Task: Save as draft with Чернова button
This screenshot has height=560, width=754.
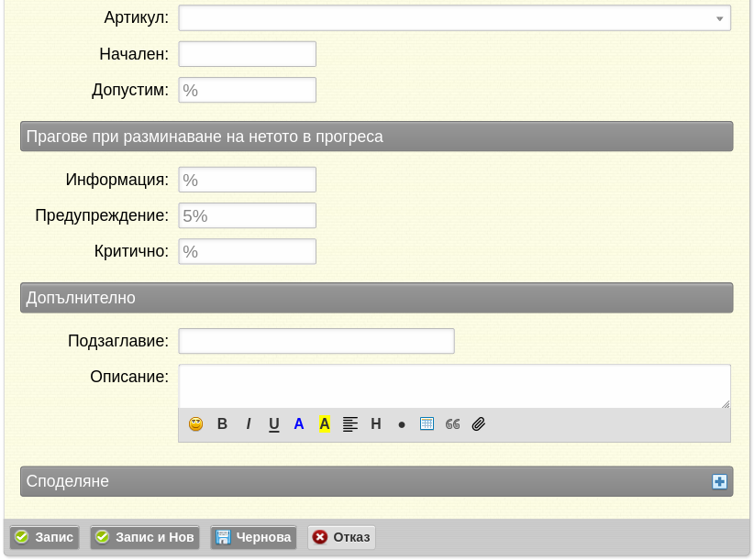Action: (253, 537)
